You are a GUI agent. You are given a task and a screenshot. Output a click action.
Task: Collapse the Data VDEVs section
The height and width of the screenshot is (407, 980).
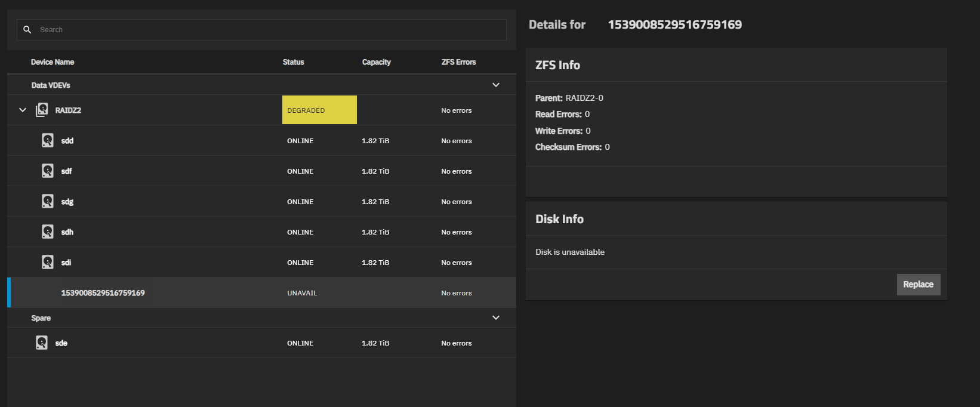[495, 85]
